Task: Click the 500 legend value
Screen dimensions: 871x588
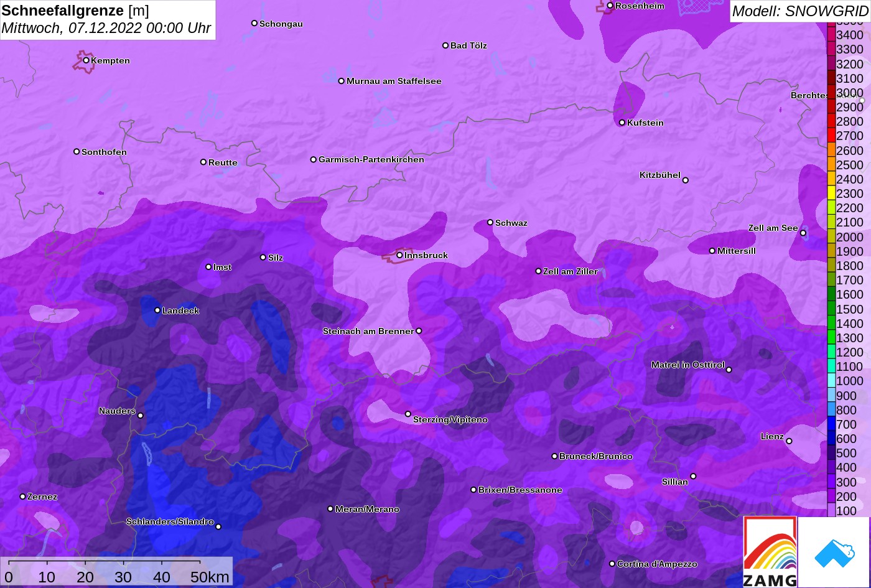Action: pyautogui.click(x=846, y=453)
